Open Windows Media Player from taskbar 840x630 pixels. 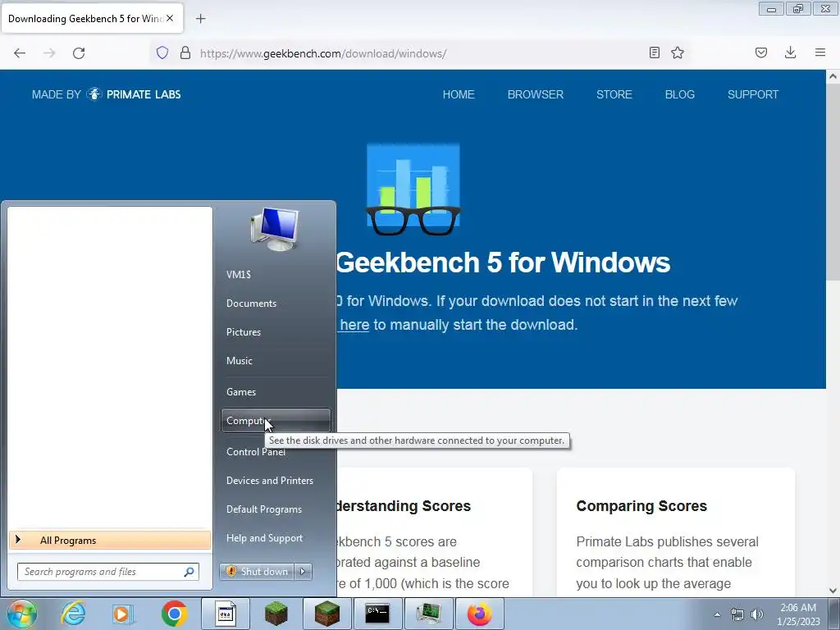pyautogui.click(x=123, y=614)
